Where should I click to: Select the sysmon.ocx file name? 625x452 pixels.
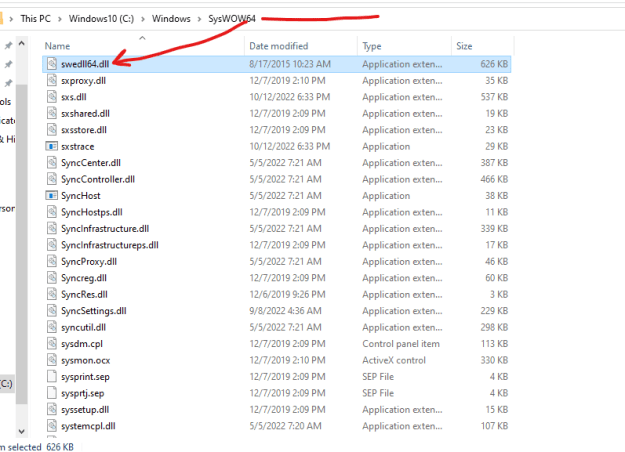point(86,360)
